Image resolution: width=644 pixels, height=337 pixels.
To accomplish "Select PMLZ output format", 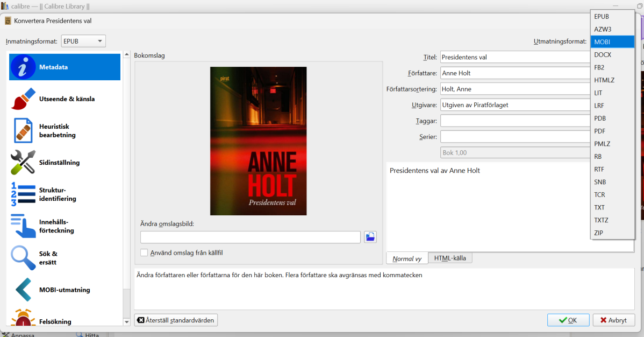I will tap(612, 144).
